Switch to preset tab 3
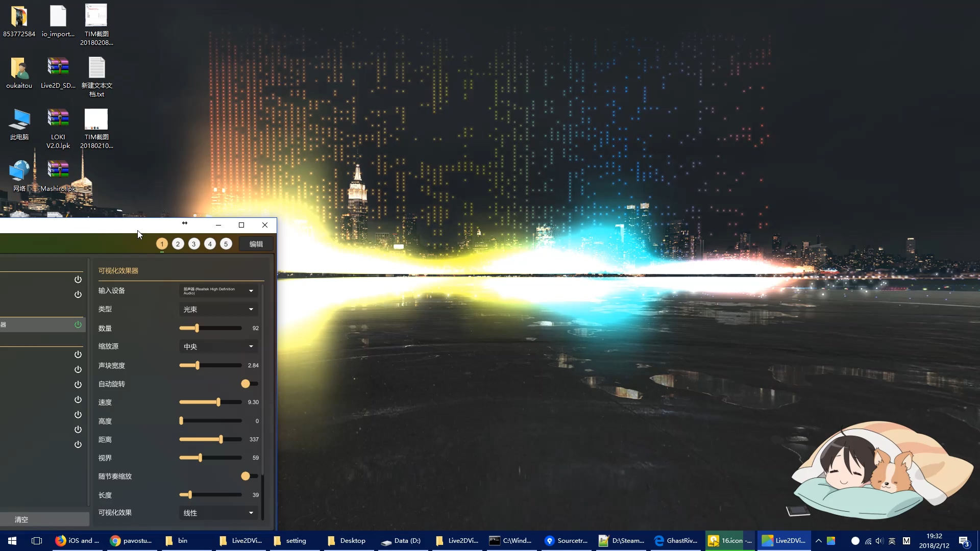The image size is (980, 551). click(193, 243)
